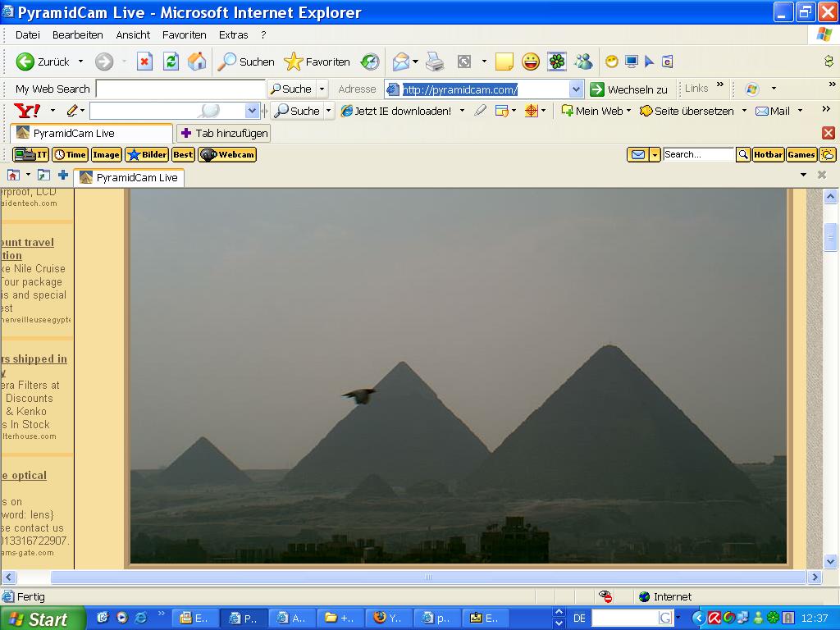Open the Messenger people icon
Image resolution: width=840 pixels, height=630 pixels.
click(x=583, y=62)
